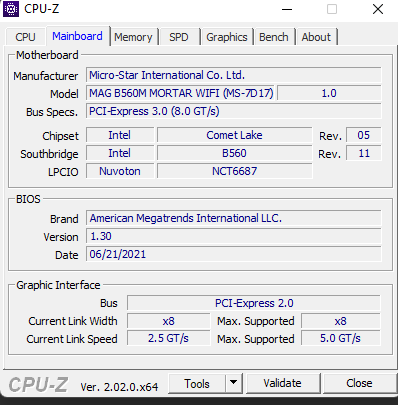This screenshot has width=398, height=405.
Task: Click BIOS date 06/21/2021
Action: [234, 254]
